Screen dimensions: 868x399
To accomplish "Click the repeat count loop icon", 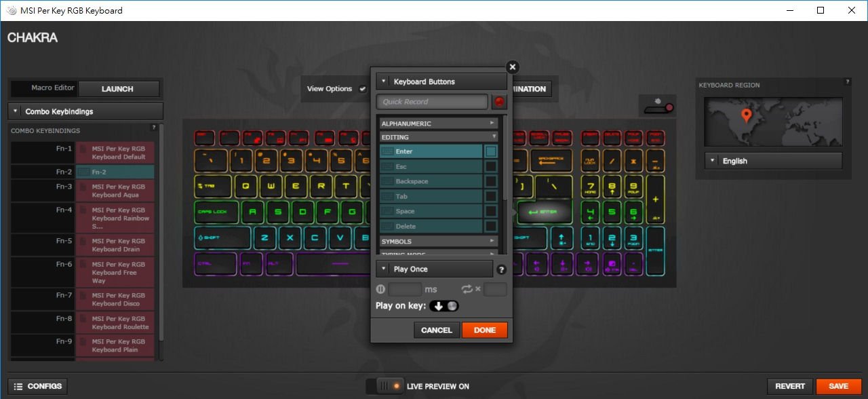I will click(467, 289).
